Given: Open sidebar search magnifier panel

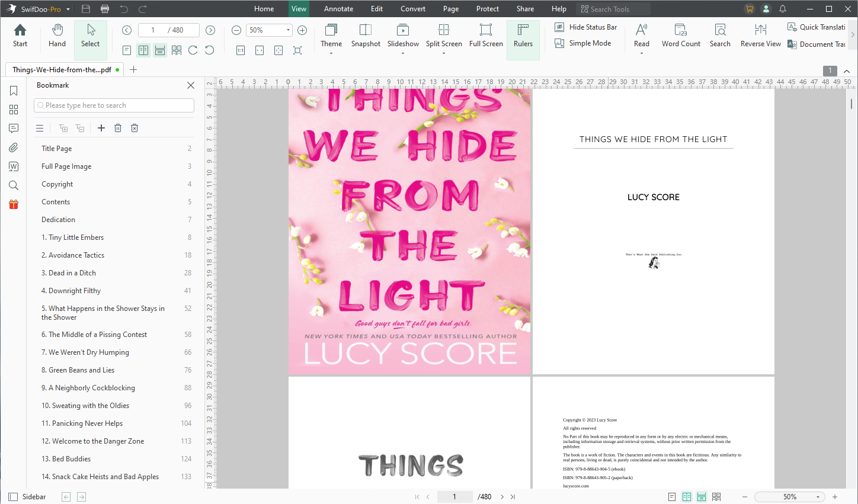Looking at the screenshot, I should point(14,185).
